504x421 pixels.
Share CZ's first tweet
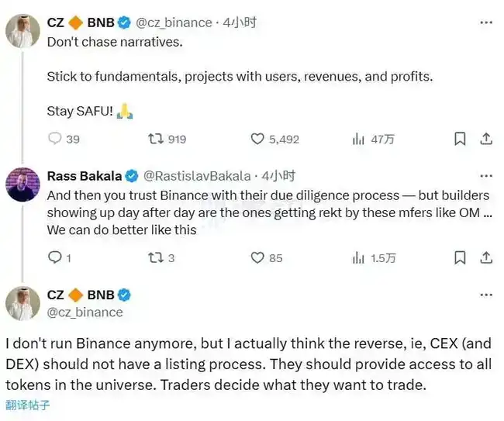click(486, 139)
